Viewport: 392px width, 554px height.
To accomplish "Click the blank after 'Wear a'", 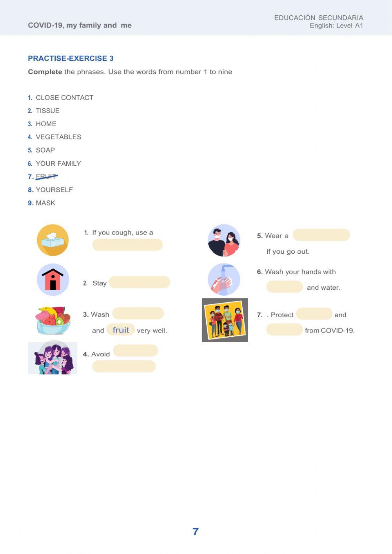I will click(321, 235).
